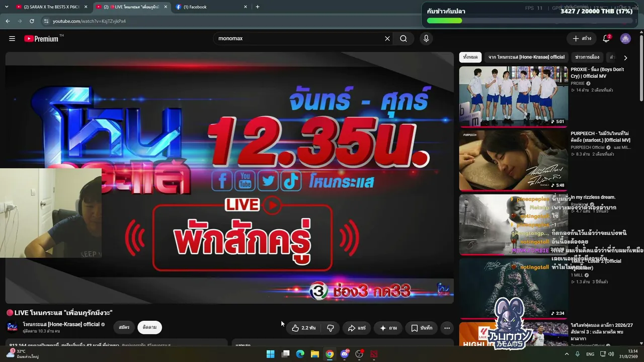Run search with the magnifier button
The image size is (644, 362).
point(404,39)
